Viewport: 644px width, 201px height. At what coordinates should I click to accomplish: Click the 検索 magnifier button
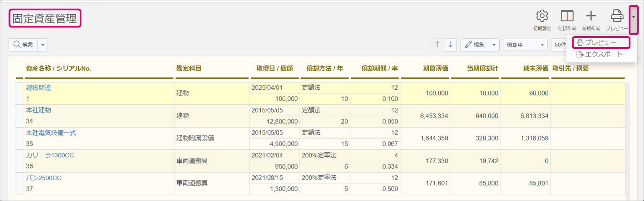tap(23, 45)
